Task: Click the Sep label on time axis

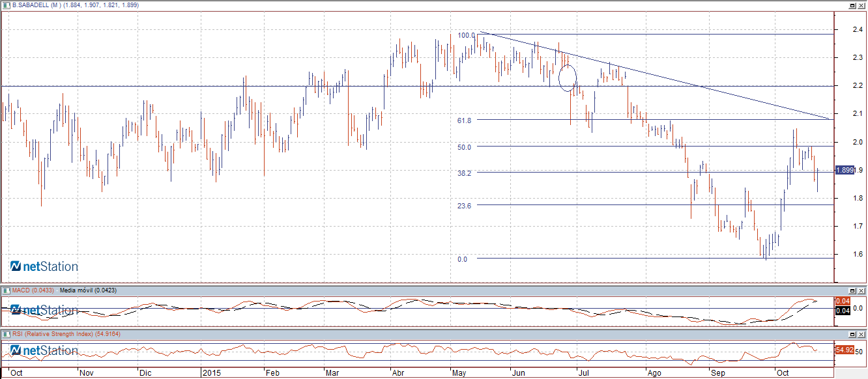Action: pos(717,373)
